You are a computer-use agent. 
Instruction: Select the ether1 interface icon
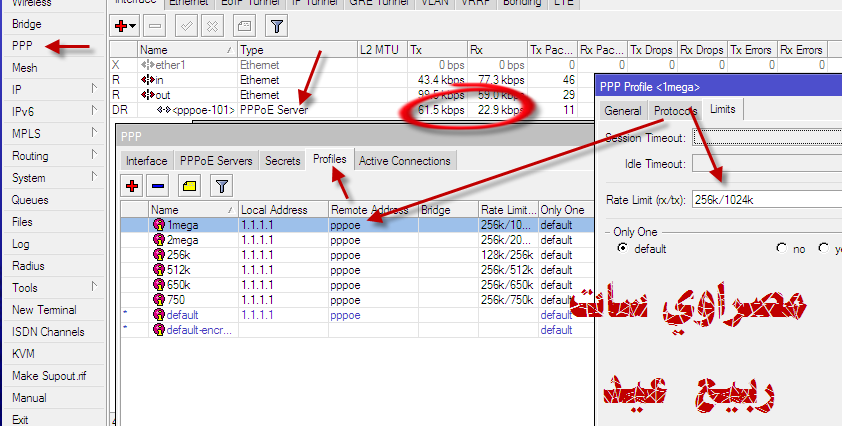148,65
